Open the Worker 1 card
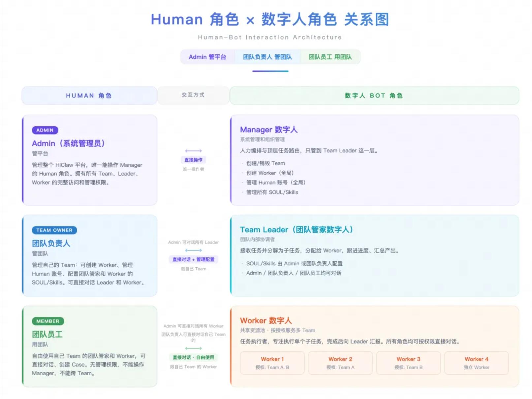Image resolution: width=532 pixels, height=399 pixels. [272, 363]
